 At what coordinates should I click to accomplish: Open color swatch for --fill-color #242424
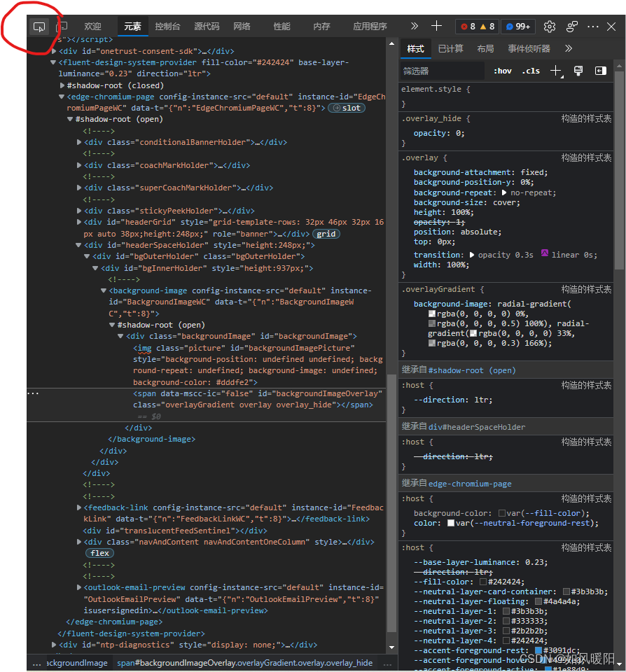482,582
